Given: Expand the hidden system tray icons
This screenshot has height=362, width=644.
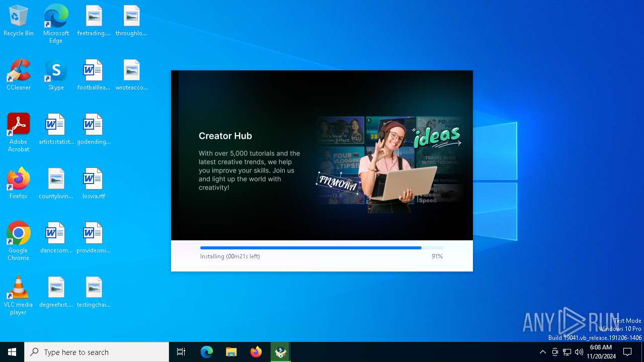Looking at the screenshot, I should click(542, 352).
